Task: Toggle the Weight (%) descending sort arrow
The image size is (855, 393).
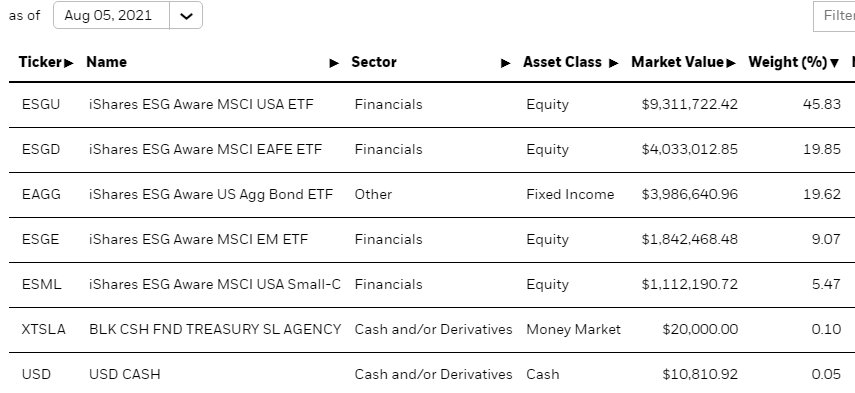Action: point(834,63)
